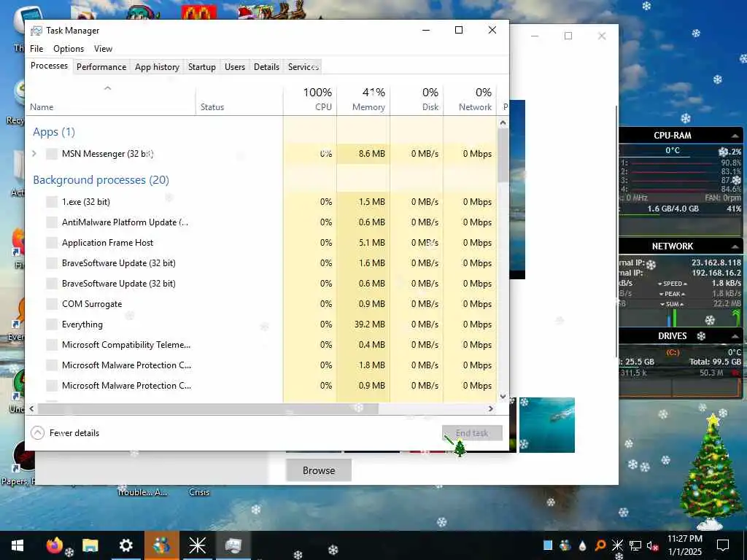This screenshot has height=560, width=747.
Task: Click the Apps (1) group header
Action: [x=54, y=132]
